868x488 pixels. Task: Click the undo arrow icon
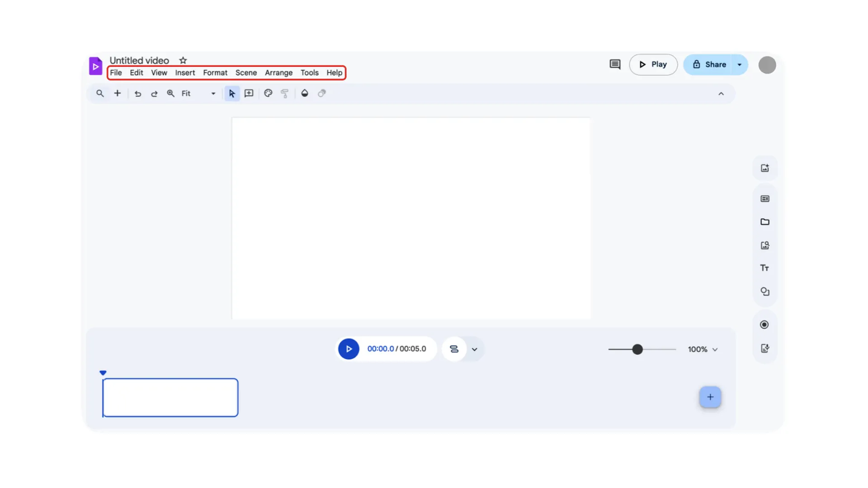tap(137, 93)
